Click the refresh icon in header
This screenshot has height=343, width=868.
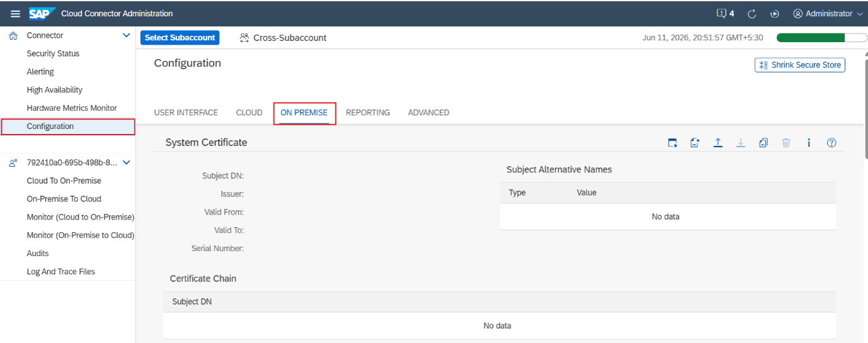point(752,13)
